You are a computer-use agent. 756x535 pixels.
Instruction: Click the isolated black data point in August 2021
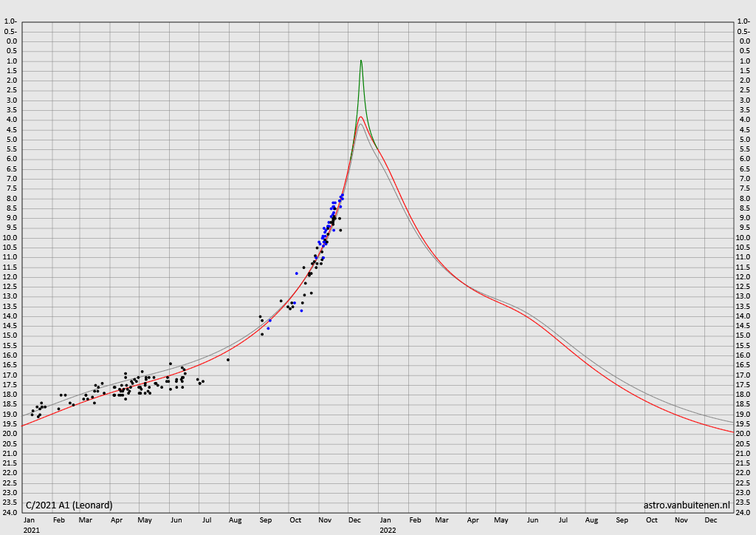pyautogui.click(x=228, y=360)
